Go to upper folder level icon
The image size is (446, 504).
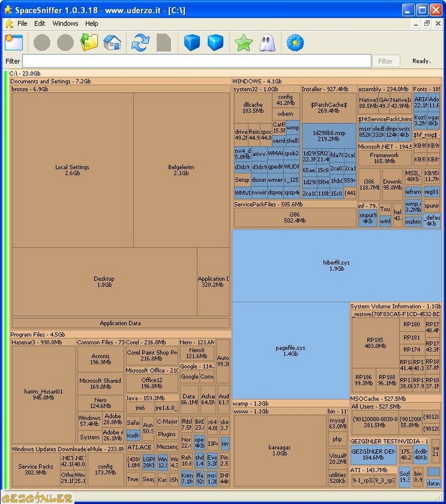click(89, 42)
